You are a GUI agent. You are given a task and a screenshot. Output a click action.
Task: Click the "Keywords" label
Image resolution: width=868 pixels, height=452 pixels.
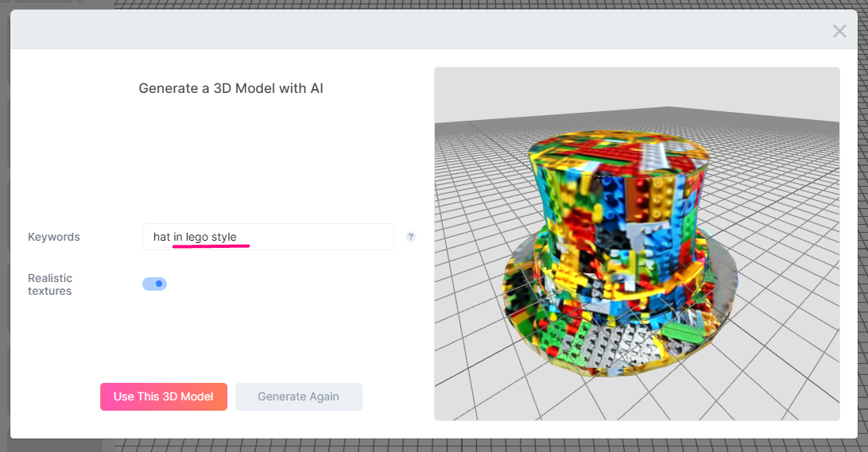(x=54, y=237)
